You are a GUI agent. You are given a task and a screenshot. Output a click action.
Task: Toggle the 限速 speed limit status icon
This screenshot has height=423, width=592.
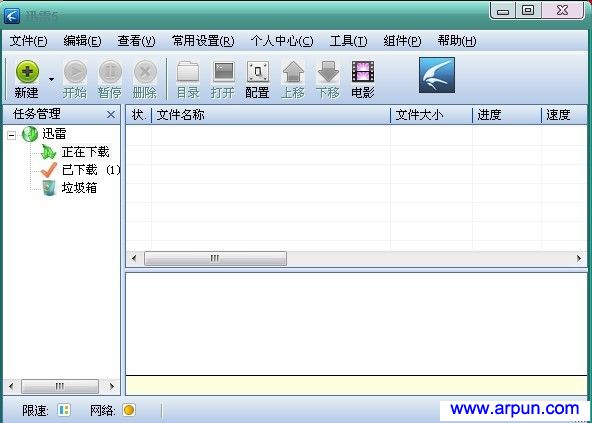click(x=64, y=410)
